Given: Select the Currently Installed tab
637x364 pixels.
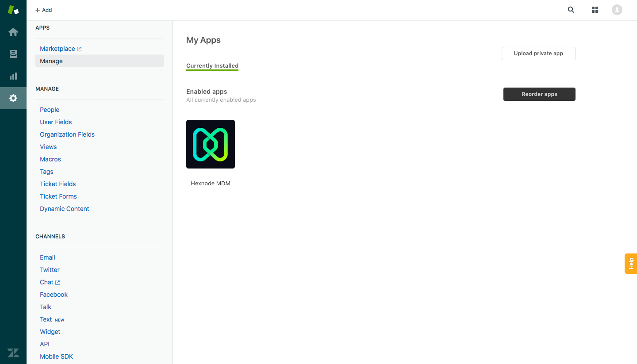Looking at the screenshot, I should [x=212, y=66].
